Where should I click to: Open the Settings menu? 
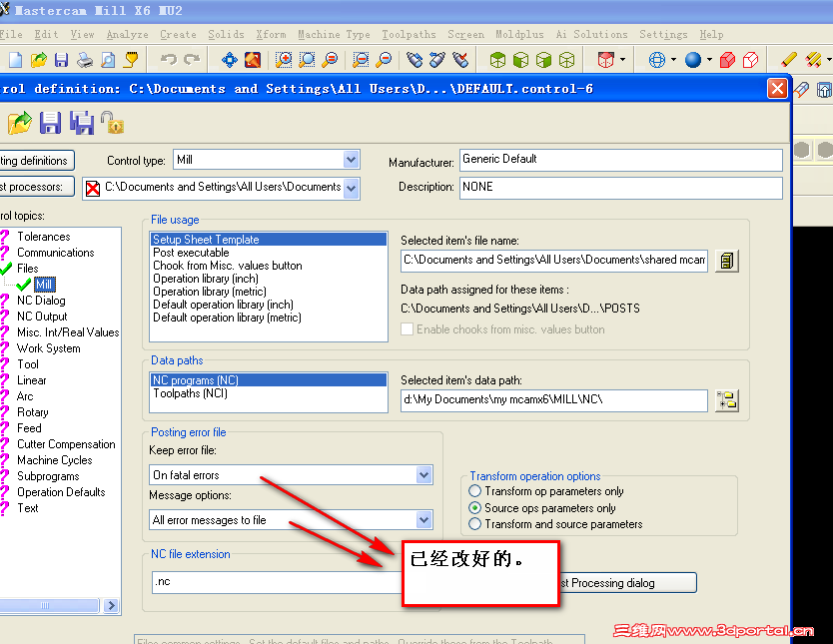[663, 35]
